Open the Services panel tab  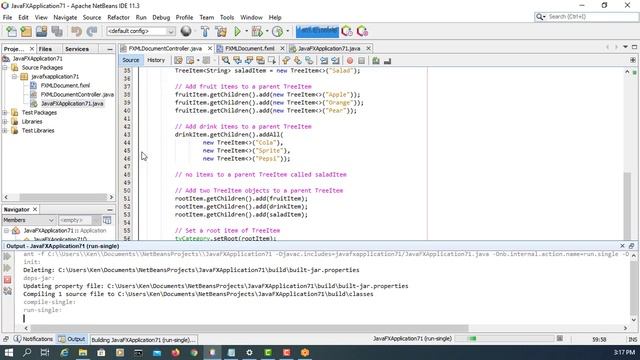(77, 49)
